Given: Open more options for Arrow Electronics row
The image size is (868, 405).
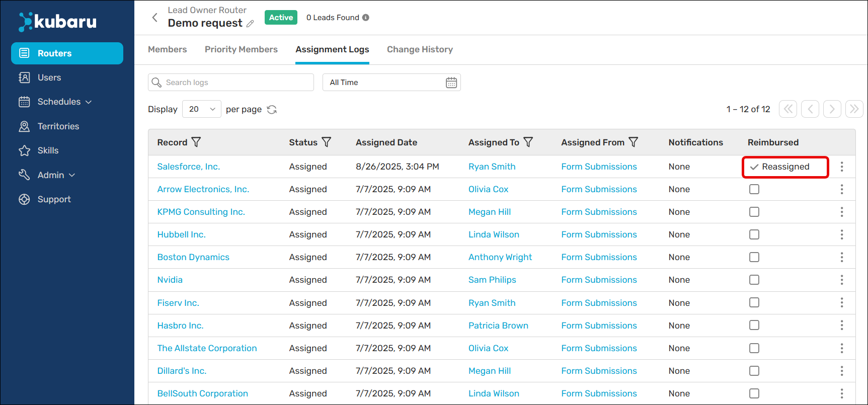Looking at the screenshot, I should click(x=842, y=189).
